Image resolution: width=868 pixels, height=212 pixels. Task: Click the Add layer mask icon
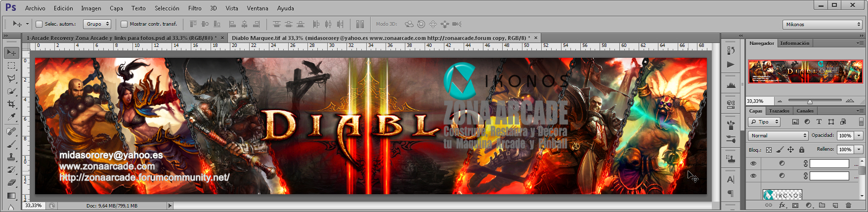point(795,206)
